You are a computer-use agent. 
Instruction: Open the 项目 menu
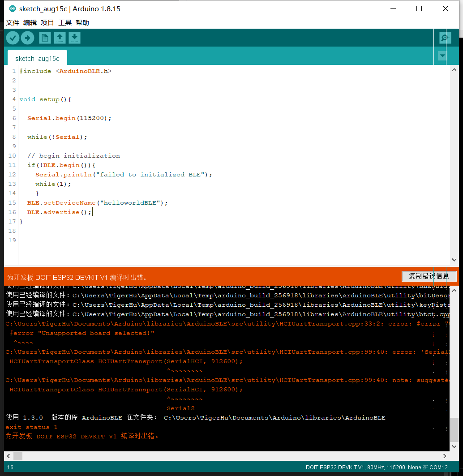coord(47,22)
